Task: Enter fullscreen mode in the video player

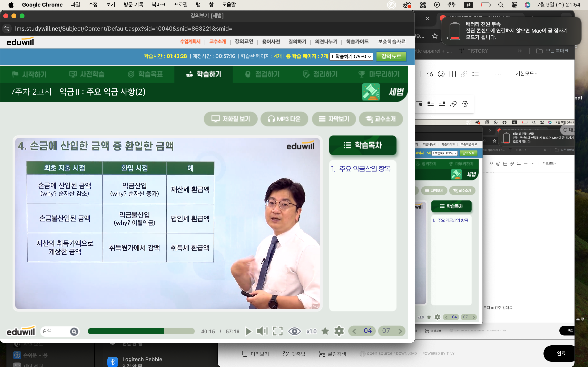Action: (x=278, y=331)
